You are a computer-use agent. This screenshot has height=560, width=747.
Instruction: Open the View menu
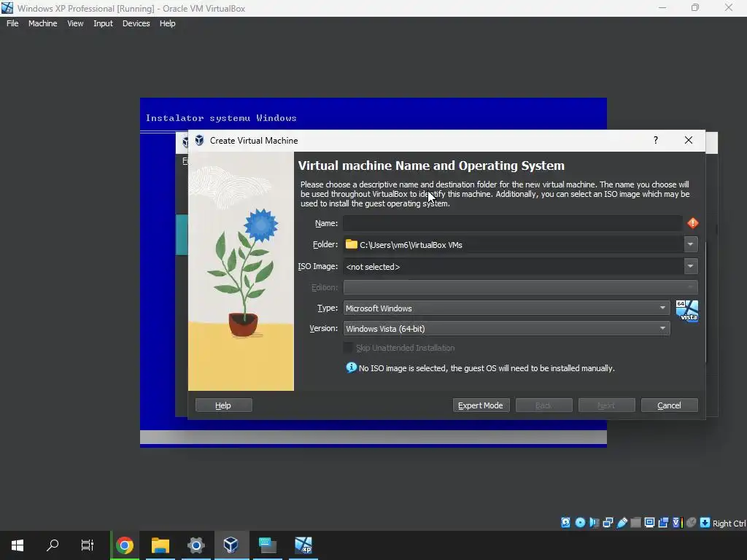[x=75, y=23]
